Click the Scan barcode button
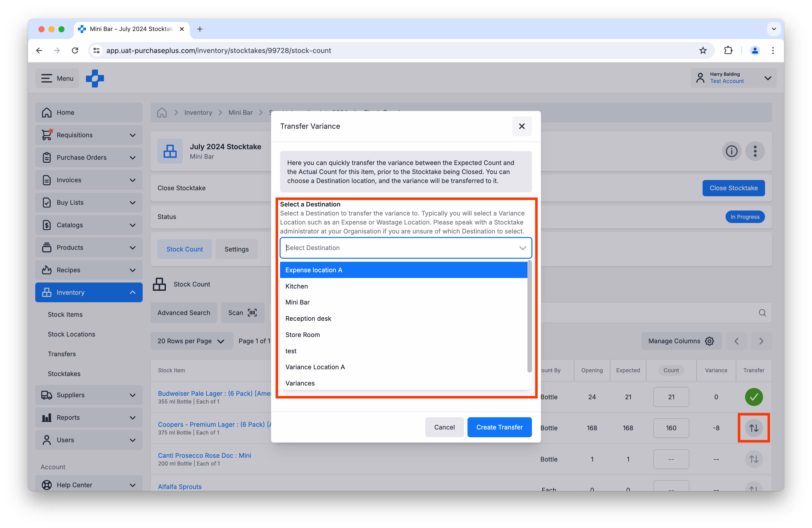This screenshot has width=812, height=528. pos(242,312)
